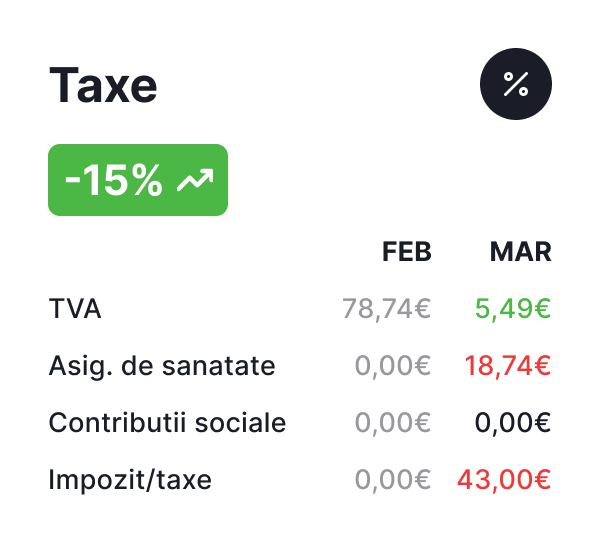Screen dimensions: 600x543
Task: Click the Impozit/taxe row label
Action: point(130,480)
